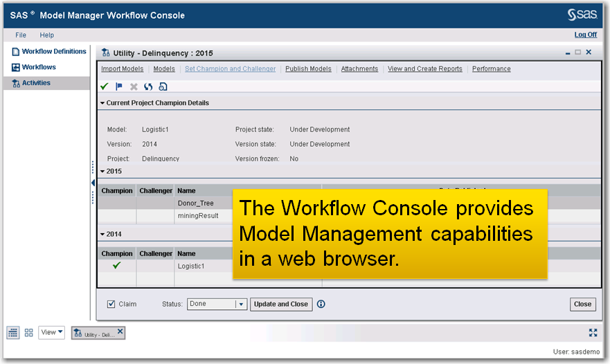Open Set Champion and Challenger tab
Screen dimensions: 610x364
point(231,69)
